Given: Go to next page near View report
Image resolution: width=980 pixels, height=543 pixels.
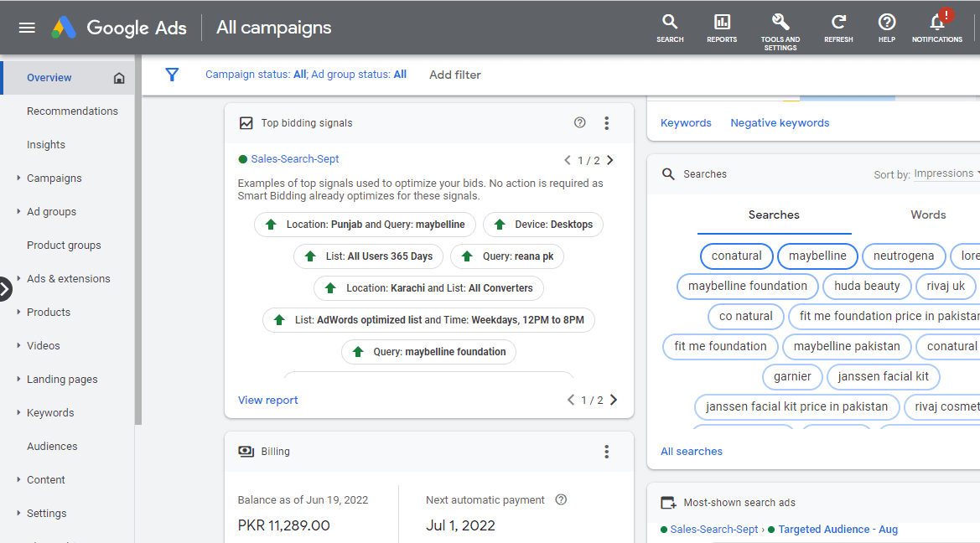Looking at the screenshot, I should click(x=614, y=400).
